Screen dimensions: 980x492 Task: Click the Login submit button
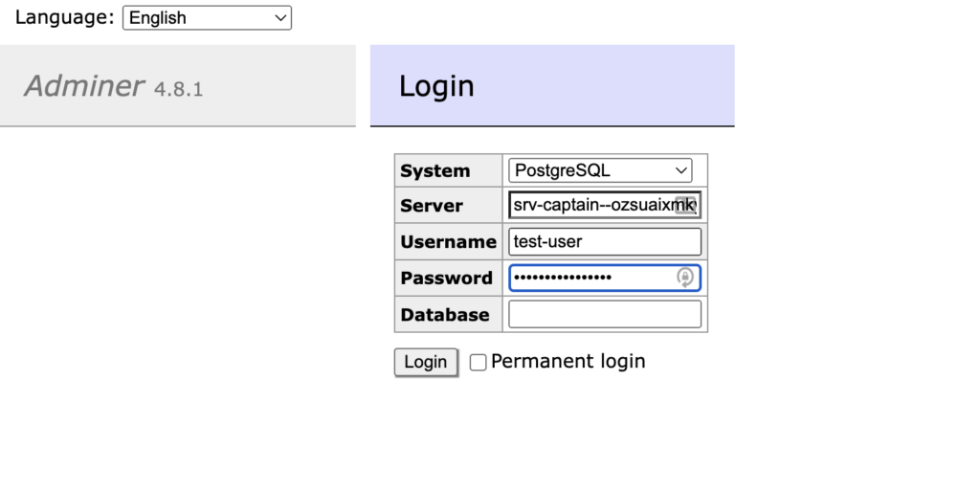pyautogui.click(x=426, y=362)
